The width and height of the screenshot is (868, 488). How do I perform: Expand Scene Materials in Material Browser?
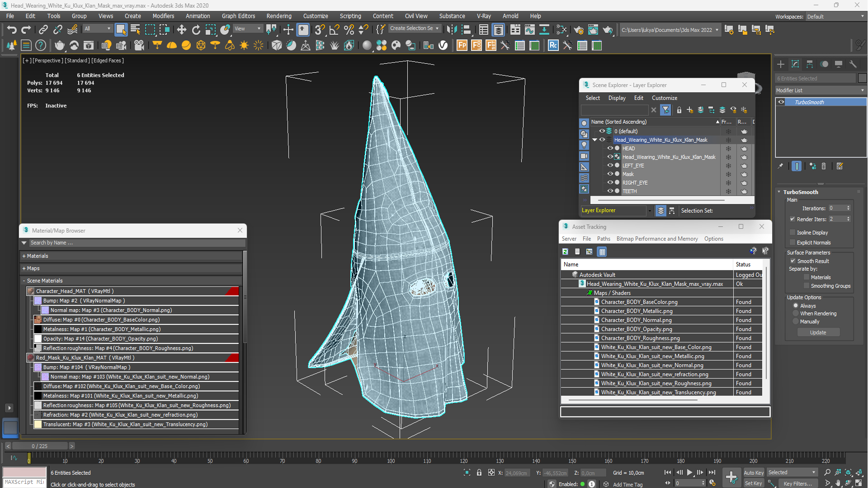point(24,280)
